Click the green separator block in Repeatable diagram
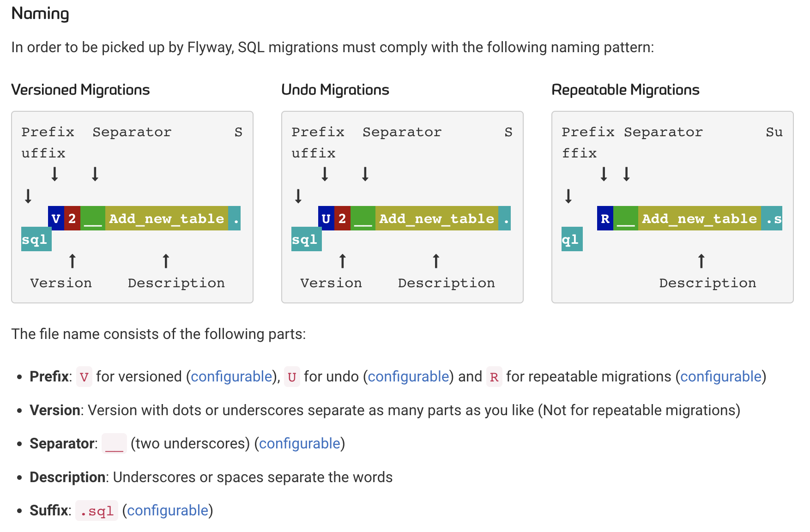 tap(626, 218)
